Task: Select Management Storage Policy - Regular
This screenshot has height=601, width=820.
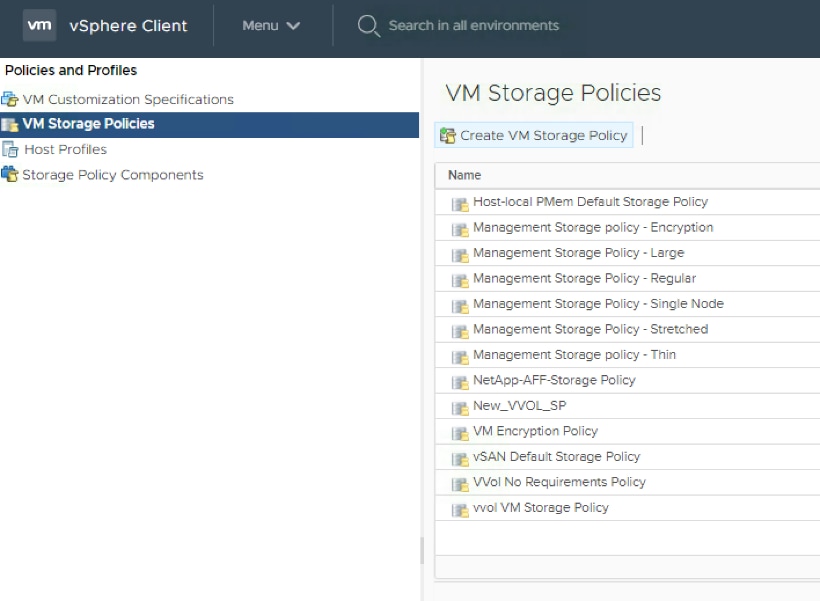Action: (x=585, y=278)
